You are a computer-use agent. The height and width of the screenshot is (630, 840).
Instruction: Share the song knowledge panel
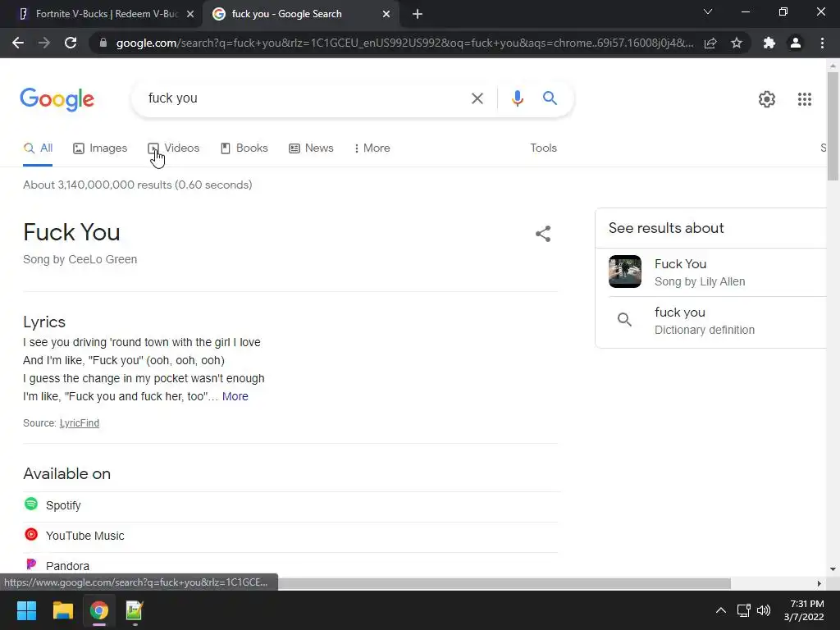[x=543, y=234]
